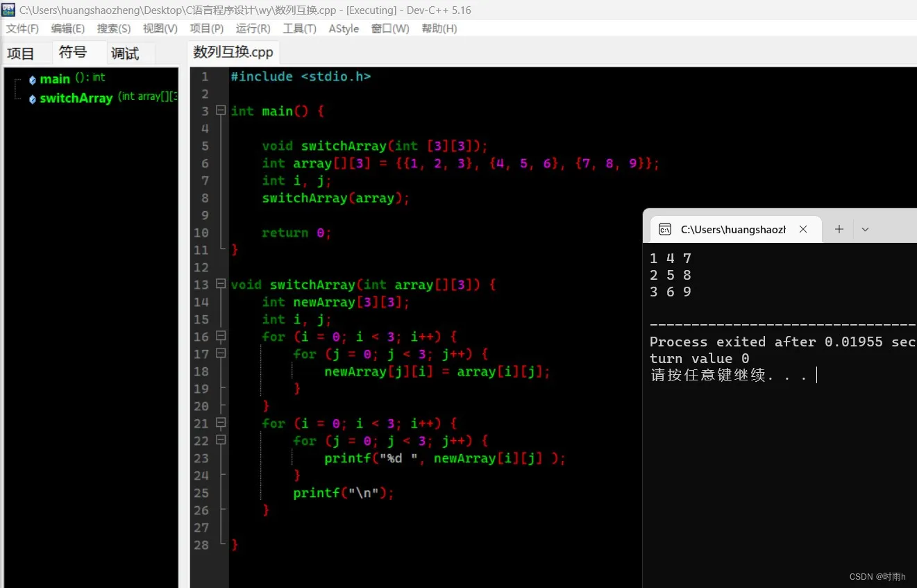Select the 数列互换.cpp editor tab

pos(233,52)
